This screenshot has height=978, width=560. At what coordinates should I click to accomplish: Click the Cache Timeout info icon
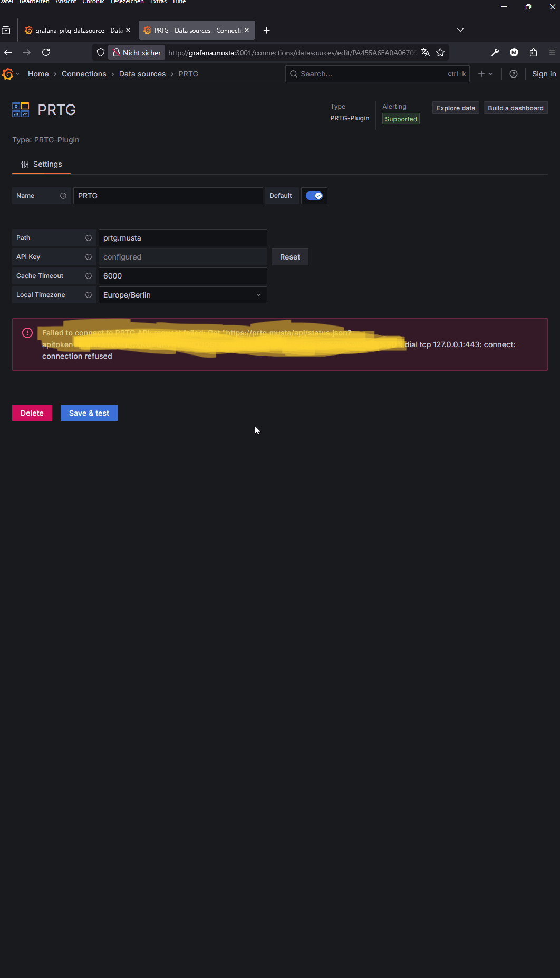click(x=89, y=276)
